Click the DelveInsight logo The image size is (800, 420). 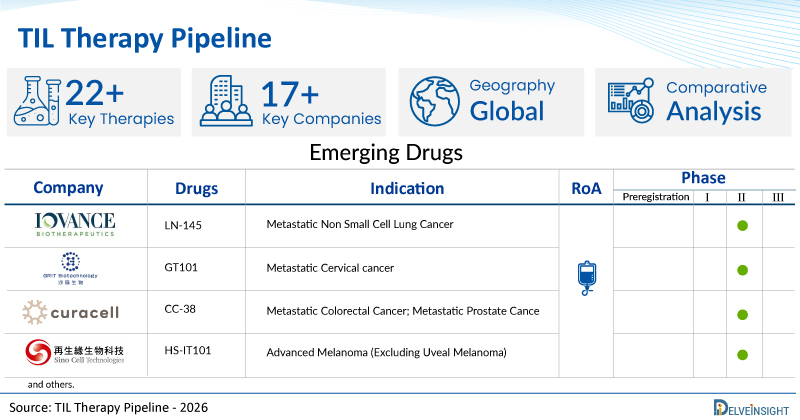point(751,408)
